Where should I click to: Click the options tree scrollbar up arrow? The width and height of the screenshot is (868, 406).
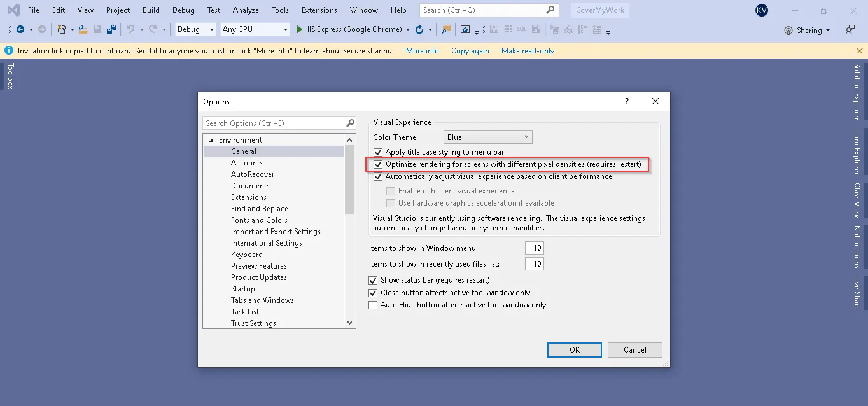349,140
